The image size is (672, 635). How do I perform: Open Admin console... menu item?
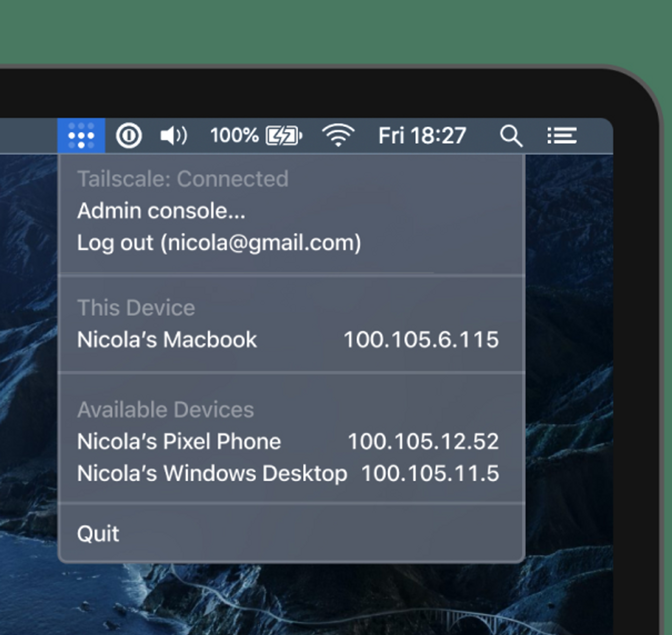pyautogui.click(x=161, y=211)
